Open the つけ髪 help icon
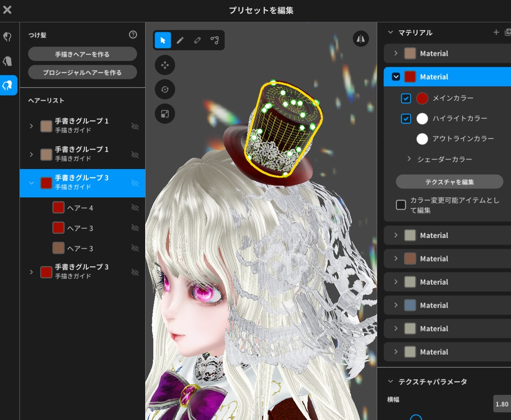 tap(132, 35)
